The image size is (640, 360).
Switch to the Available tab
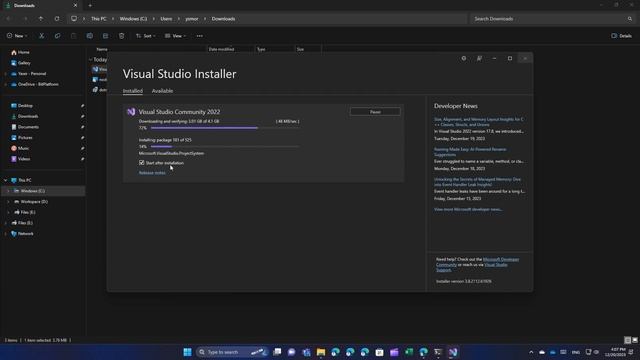(x=162, y=91)
